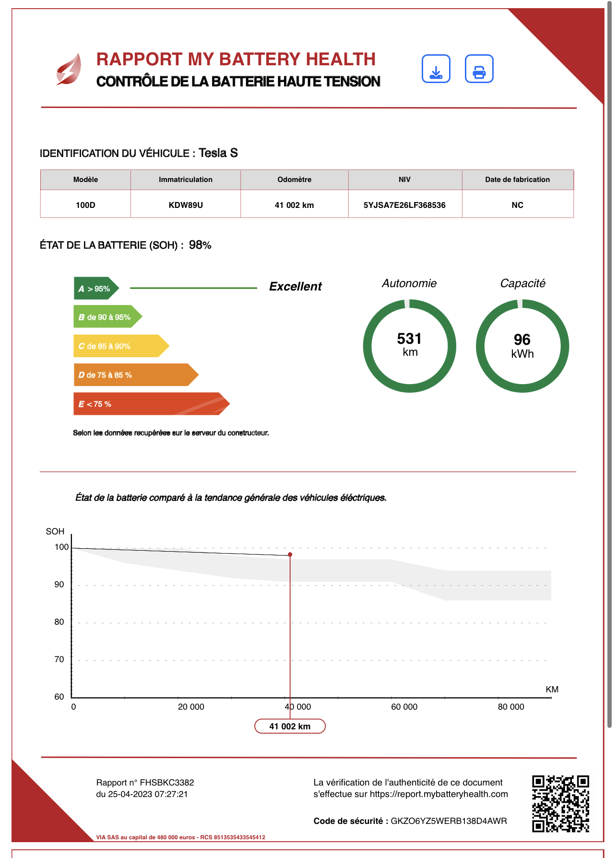
Task: Click the chart comparison caption text
Action: coord(231,498)
